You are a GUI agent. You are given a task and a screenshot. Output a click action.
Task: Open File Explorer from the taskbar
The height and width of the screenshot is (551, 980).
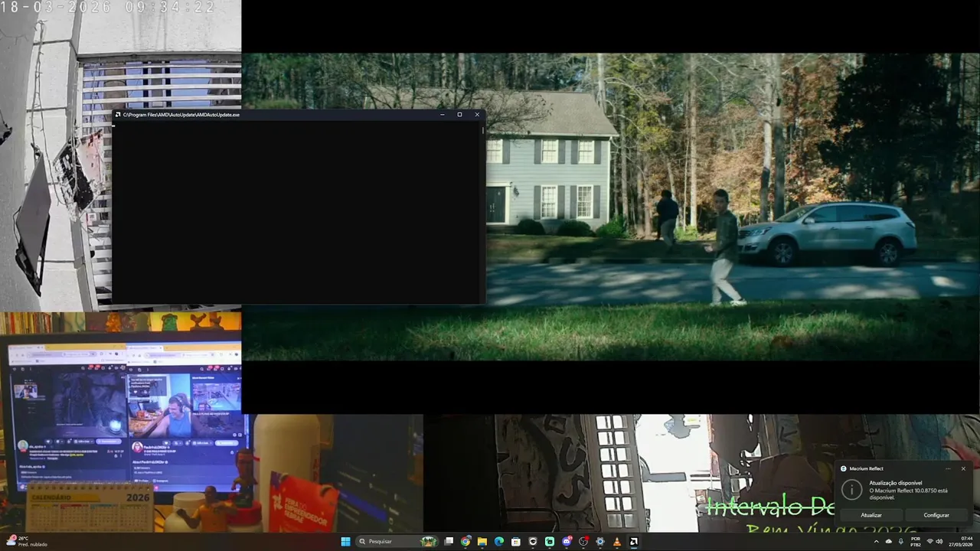pos(482,541)
